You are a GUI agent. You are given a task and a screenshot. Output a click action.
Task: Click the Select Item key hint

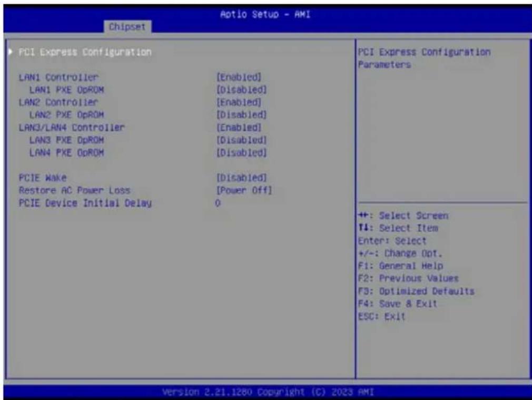click(x=398, y=228)
